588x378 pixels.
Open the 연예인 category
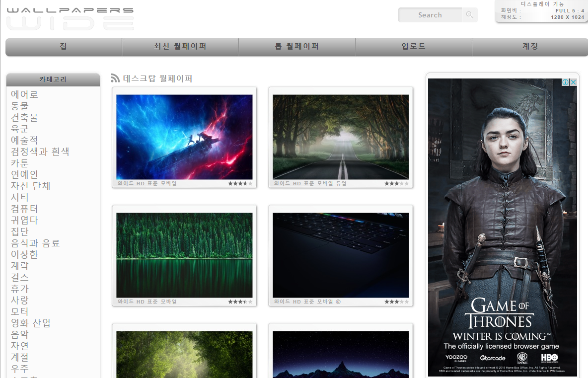tap(24, 174)
